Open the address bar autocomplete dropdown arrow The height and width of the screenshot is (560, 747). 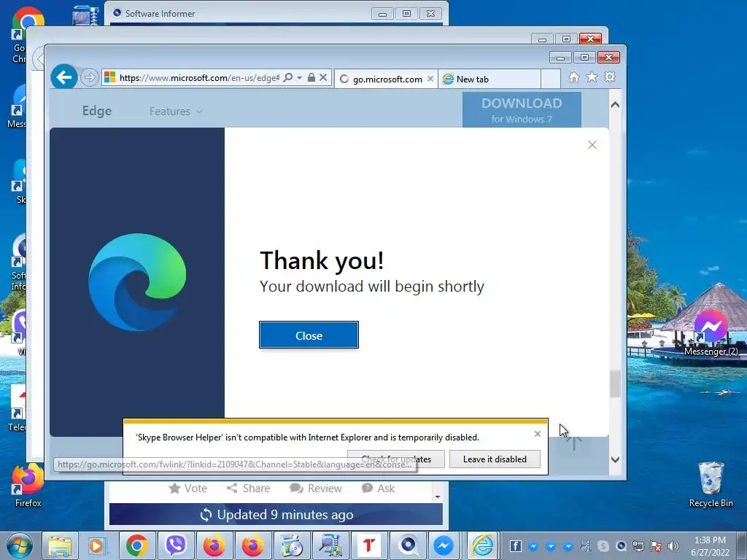[299, 77]
